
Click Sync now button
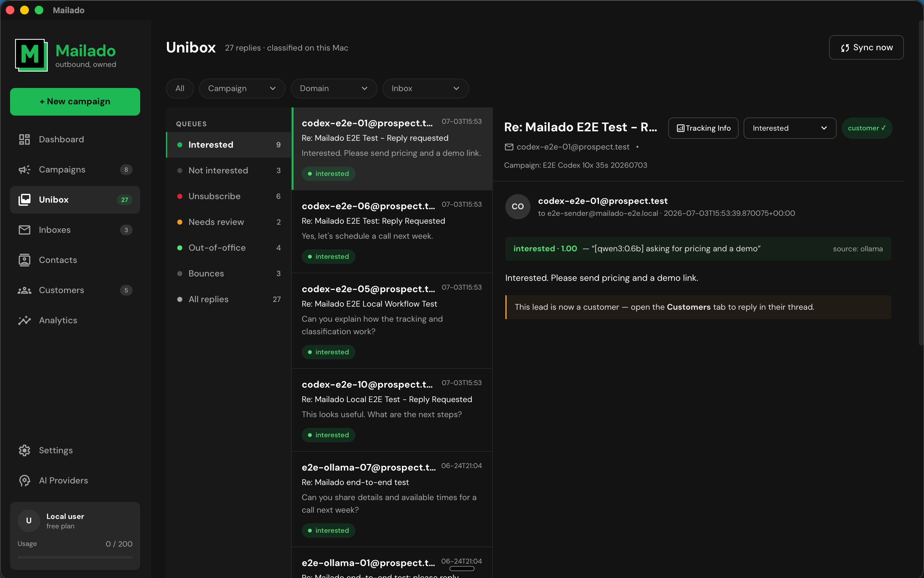pos(866,48)
